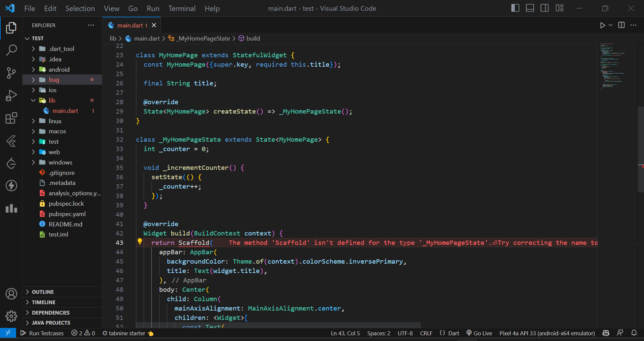Open the Terminal menu

181,8
